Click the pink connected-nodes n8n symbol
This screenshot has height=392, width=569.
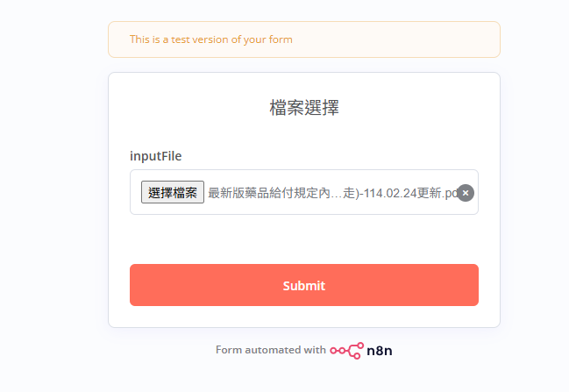coord(346,351)
